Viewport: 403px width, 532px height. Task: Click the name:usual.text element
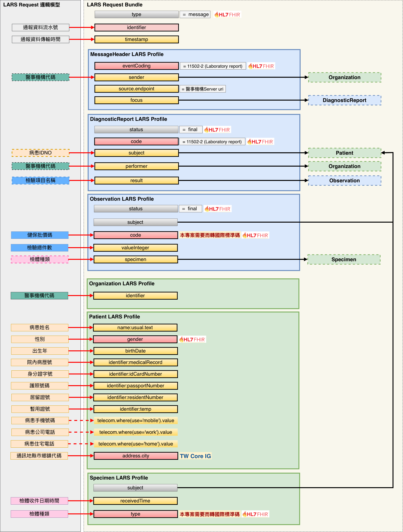pos(135,327)
